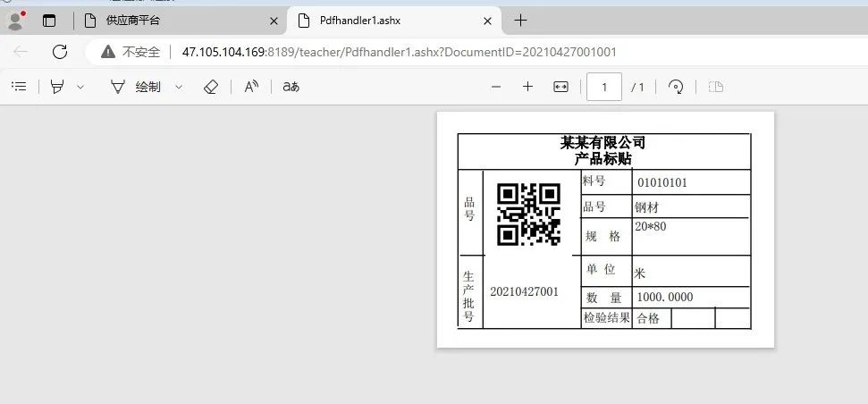Select the eraser tool
Image resolution: width=868 pixels, height=404 pixels.
click(x=211, y=87)
